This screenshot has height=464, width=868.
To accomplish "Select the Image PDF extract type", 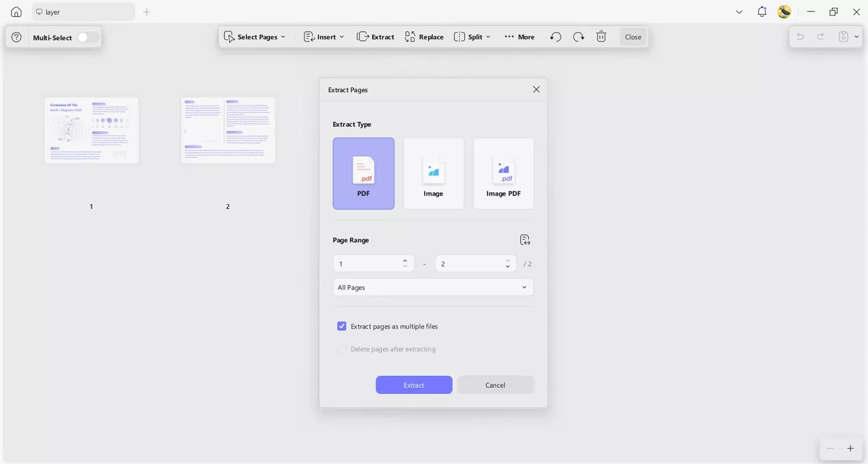I will [503, 173].
